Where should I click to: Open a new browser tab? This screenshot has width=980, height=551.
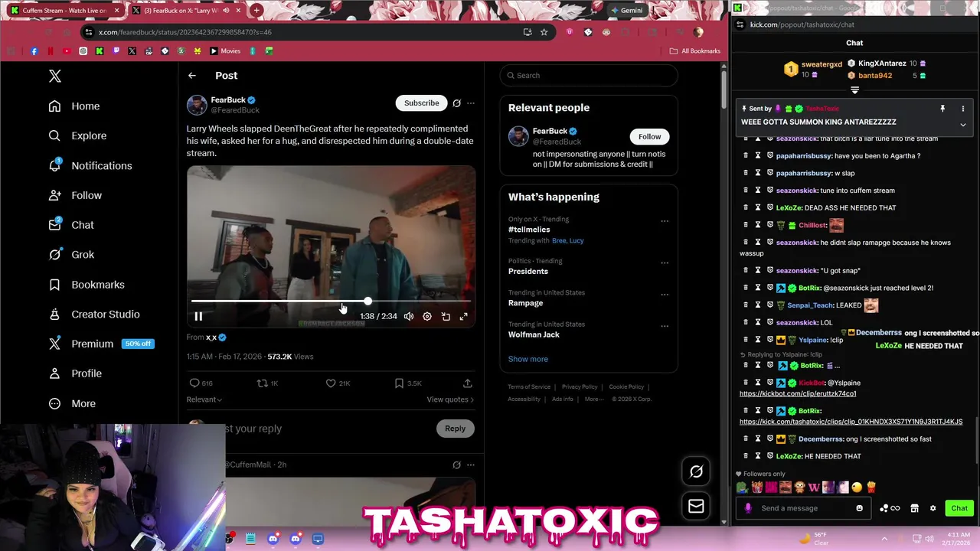pos(256,11)
